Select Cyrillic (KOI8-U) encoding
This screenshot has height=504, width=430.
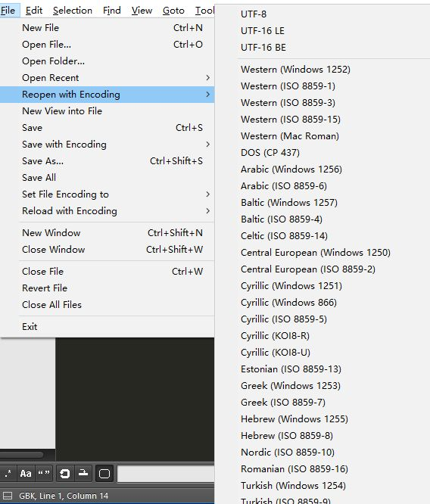pyautogui.click(x=322, y=353)
